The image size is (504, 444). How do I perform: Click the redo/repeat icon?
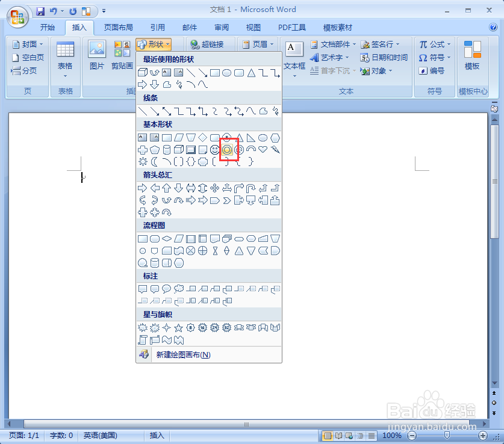pyautogui.click(x=73, y=11)
